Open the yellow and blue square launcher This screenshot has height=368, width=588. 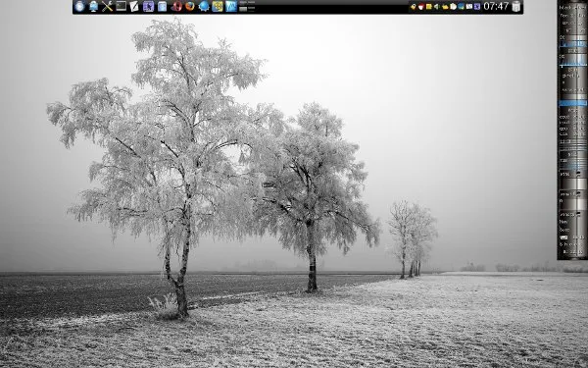pyautogui.click(x=218, y=6)
